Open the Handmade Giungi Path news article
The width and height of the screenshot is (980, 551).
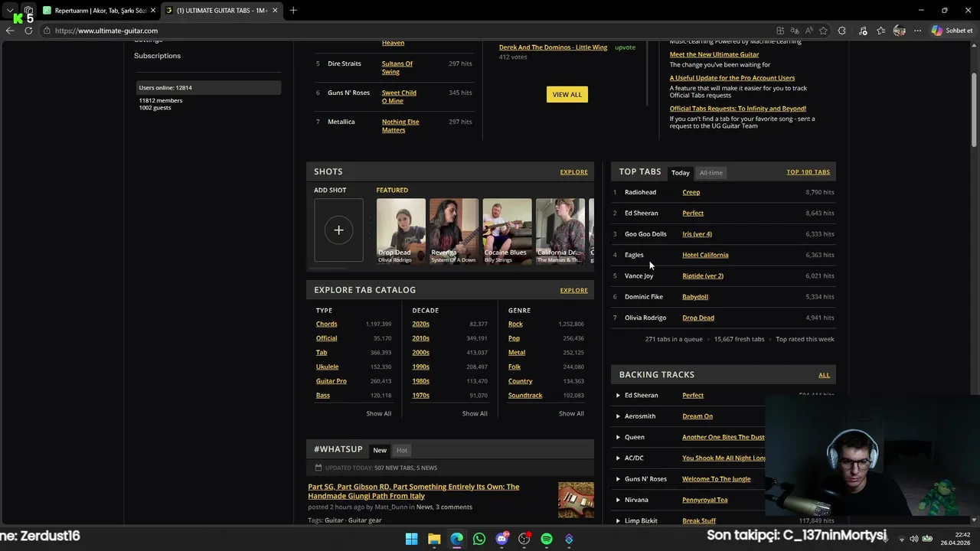tap(413, 491)
